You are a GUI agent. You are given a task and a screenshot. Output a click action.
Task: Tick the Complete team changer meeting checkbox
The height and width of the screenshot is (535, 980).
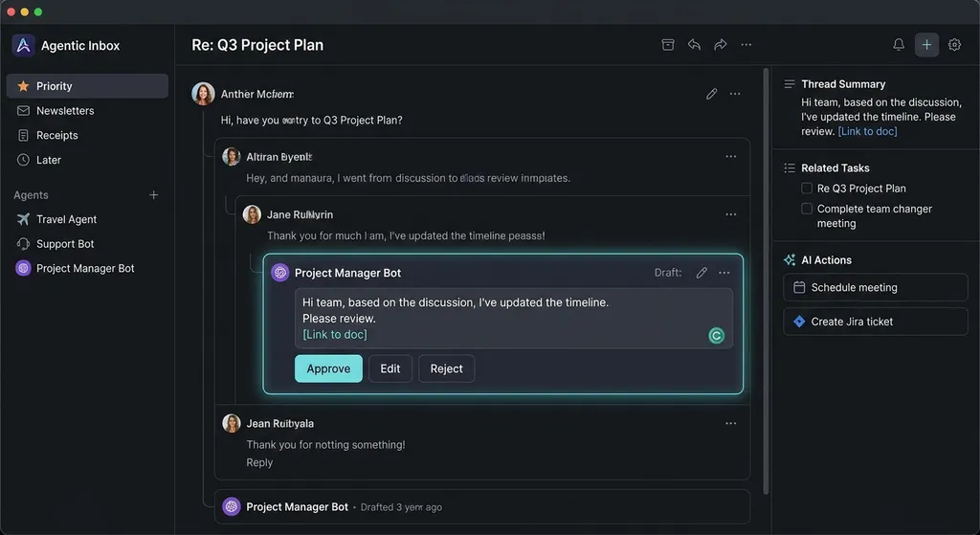click(x=807, y=209)
